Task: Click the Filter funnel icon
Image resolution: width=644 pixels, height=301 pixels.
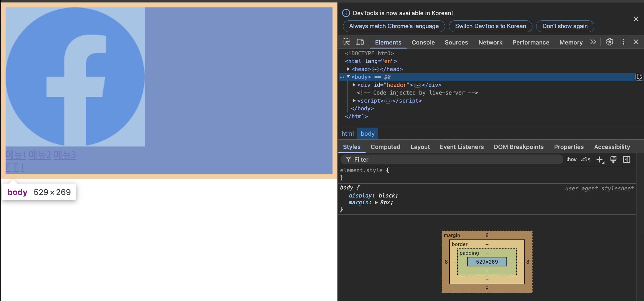Action: 348,159
